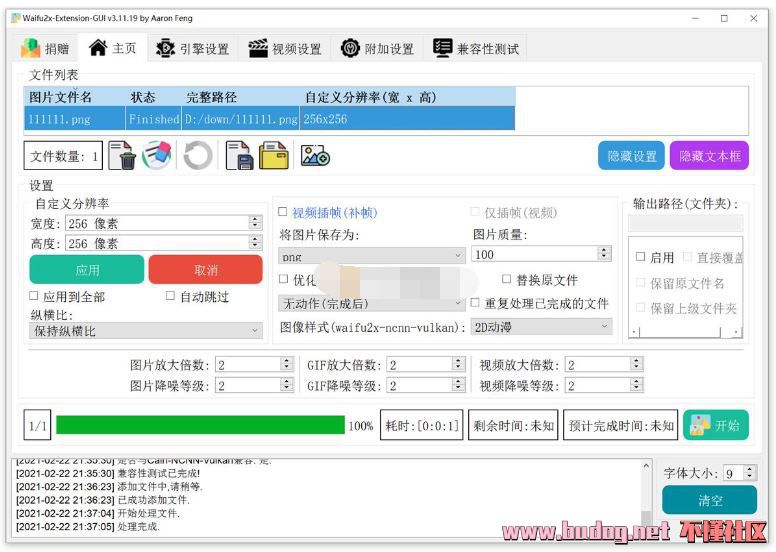This screenshot has width=776, height=552.
Task: Click the gray refresh arrow icon
Action: pos(197,156)
